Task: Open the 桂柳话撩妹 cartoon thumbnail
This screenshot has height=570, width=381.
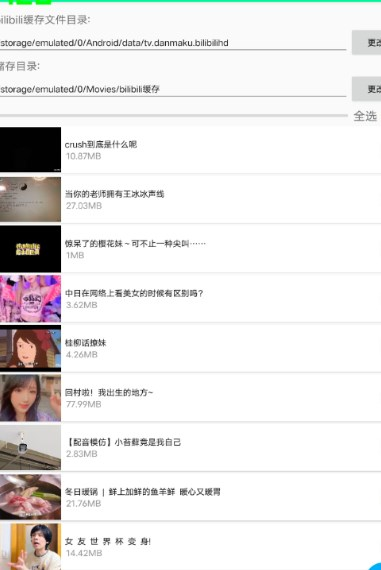Action: tap(31, 348)
